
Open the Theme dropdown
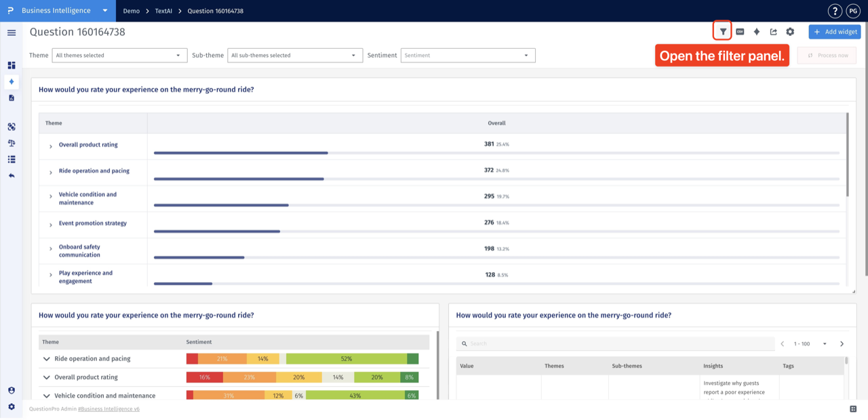(x=119, y=56)
